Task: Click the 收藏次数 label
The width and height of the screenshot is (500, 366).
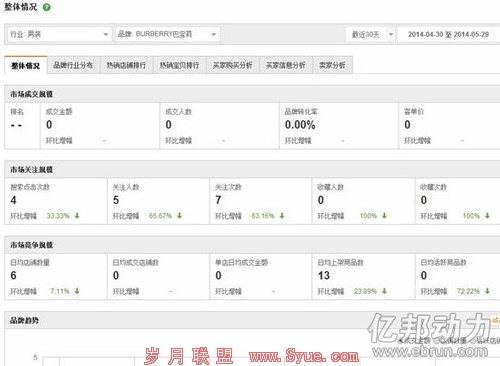Action: [433, 187]
